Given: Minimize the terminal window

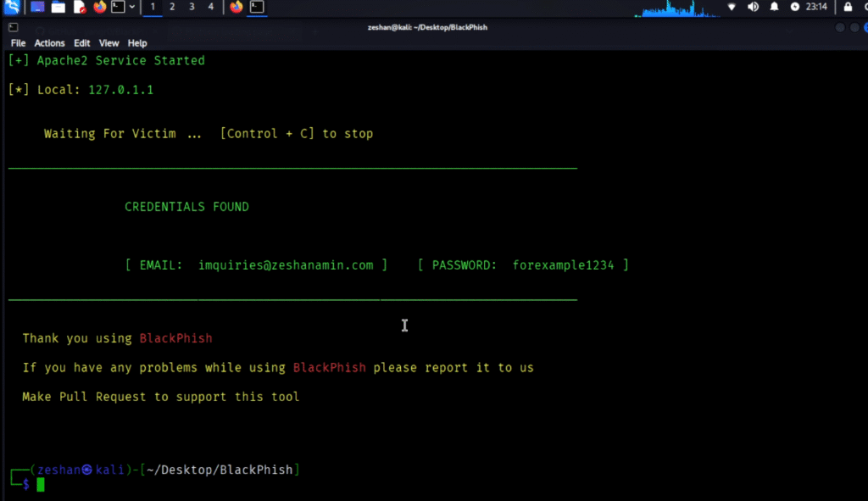Looking at the screenshot, I should (x=840, y=27).
